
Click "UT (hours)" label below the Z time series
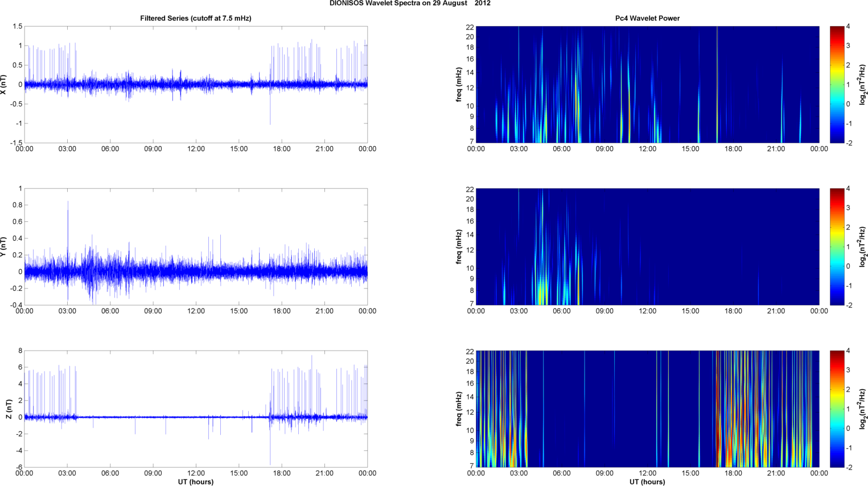click(196, 482)
